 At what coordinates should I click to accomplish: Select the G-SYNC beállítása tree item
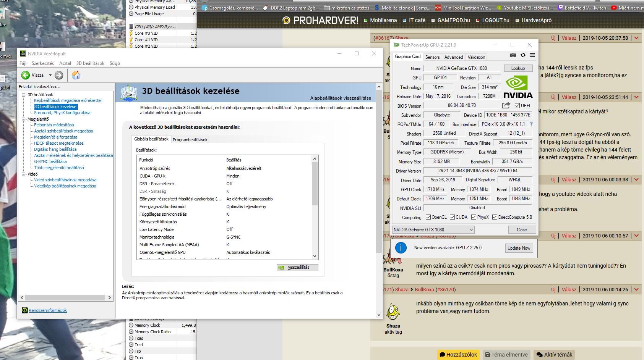(50, 161)
